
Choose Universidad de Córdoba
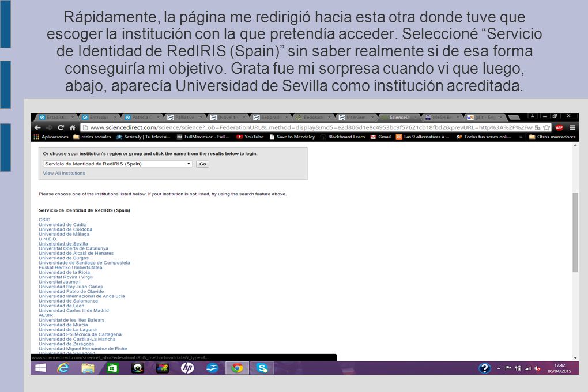tap(65, 229)
